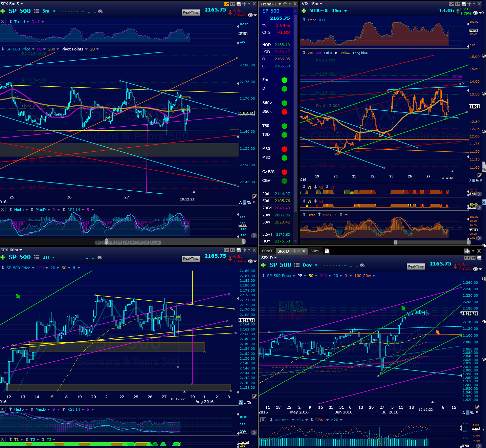486x448 pixels.
Task: Close the Volume pane with its X box in SPX D chart
Action: coord(263,420)
